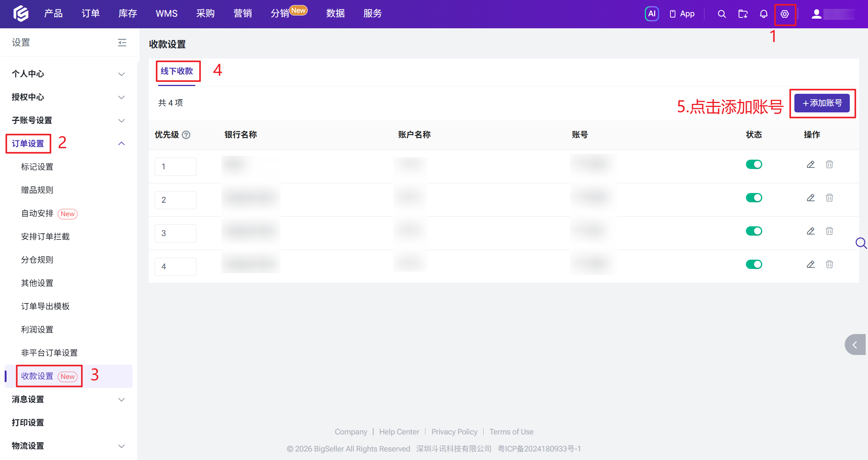Open the Terms of Use link
The height and width of the screenshot is (460, 868).
click(511, 432)
